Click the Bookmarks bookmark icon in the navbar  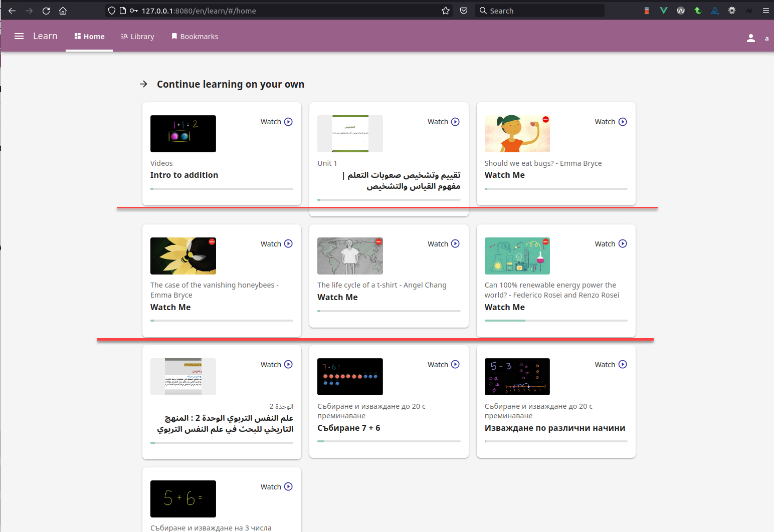pos(174,36)
